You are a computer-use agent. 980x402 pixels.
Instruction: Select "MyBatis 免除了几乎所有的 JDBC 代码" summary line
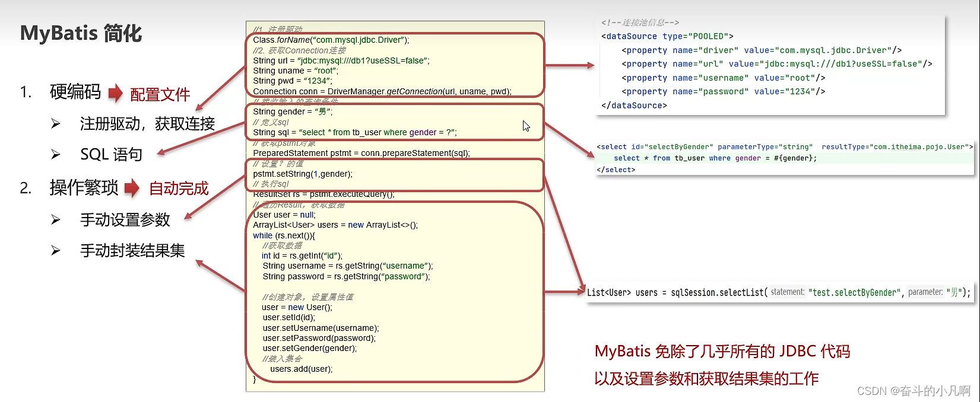point(722,352)
